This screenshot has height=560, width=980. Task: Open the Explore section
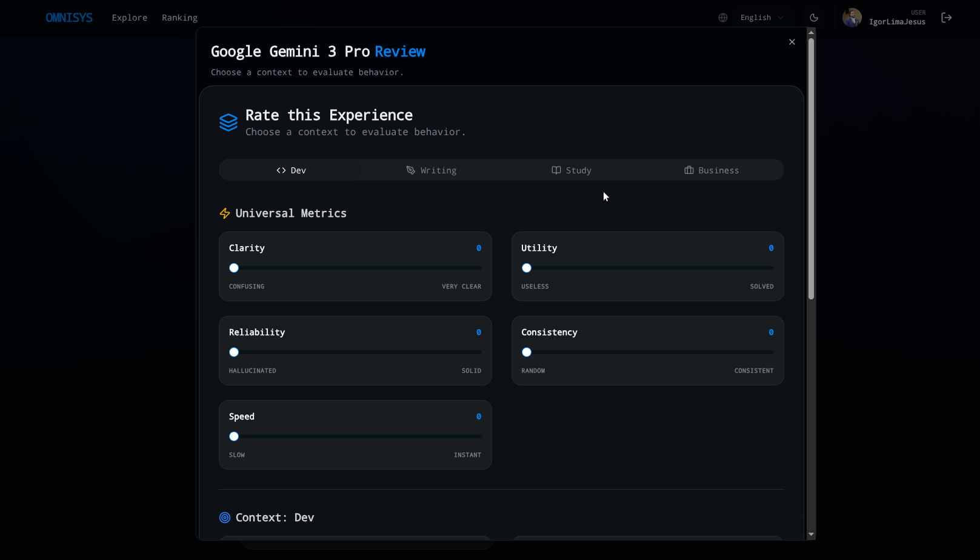point(129,18)
